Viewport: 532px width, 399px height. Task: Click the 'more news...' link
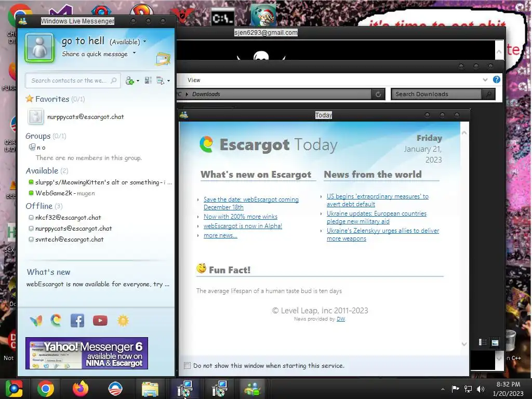(x=220, y=235)
